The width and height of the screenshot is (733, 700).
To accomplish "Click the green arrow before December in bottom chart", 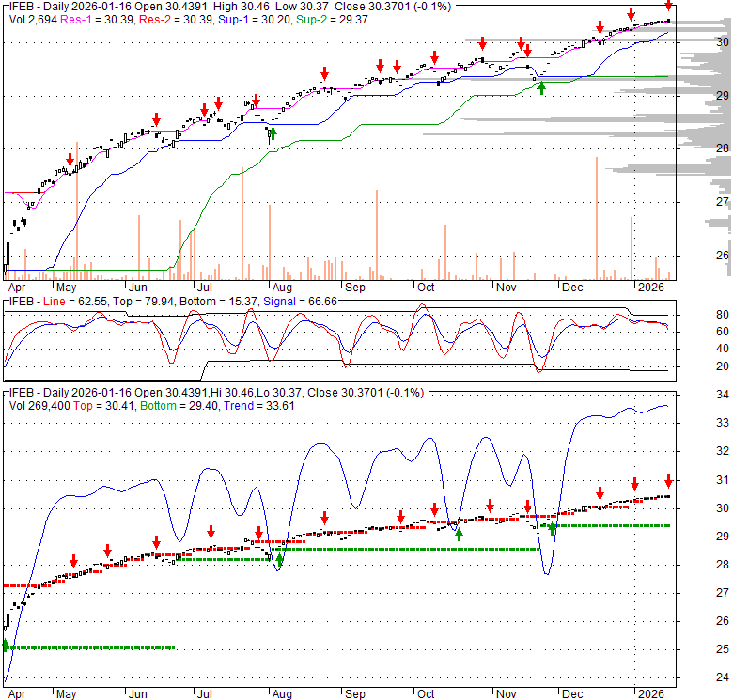I will [x=552, y=527].
